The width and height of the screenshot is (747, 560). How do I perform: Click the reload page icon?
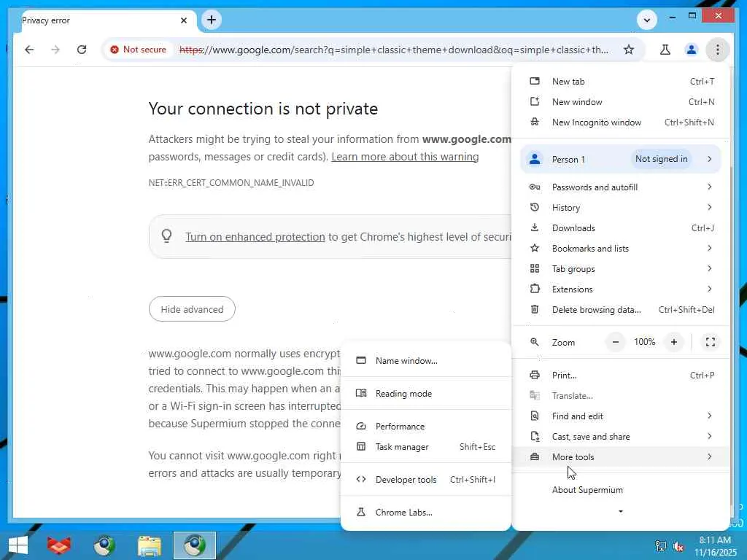(x=82, y=50)
